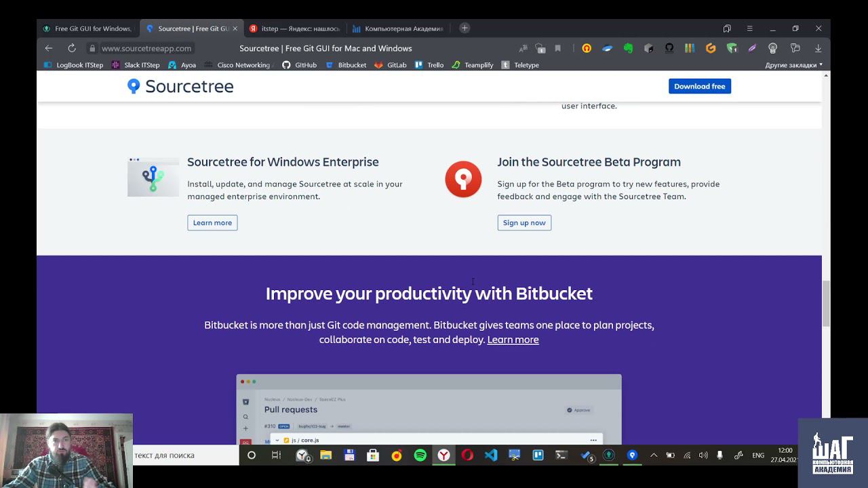868x488 pixels.
Task: Click Learn more under Windows Enterprise
Action: pos(212,222)
